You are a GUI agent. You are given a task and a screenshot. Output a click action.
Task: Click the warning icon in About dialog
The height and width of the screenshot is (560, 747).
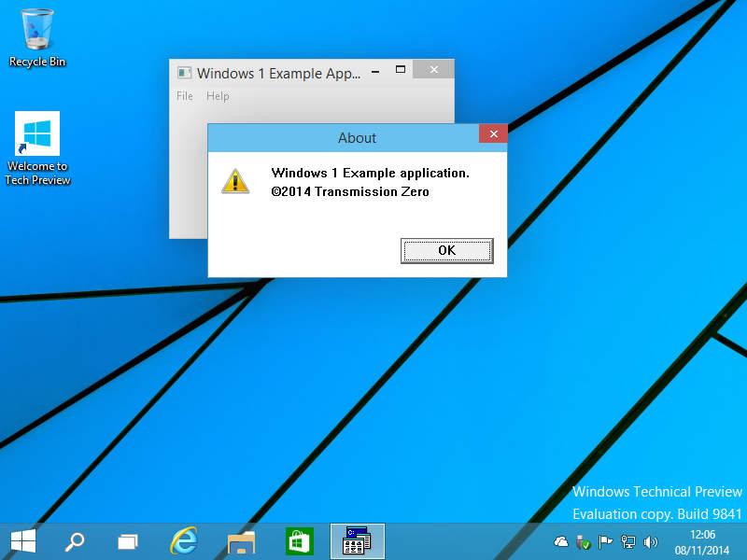[x=235, y=181]
